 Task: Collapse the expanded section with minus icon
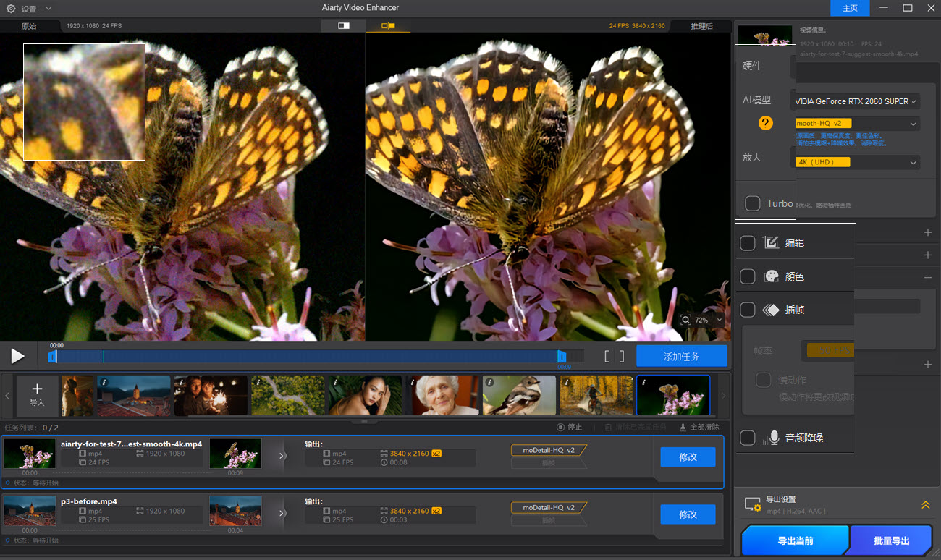[x=927, y=277]
